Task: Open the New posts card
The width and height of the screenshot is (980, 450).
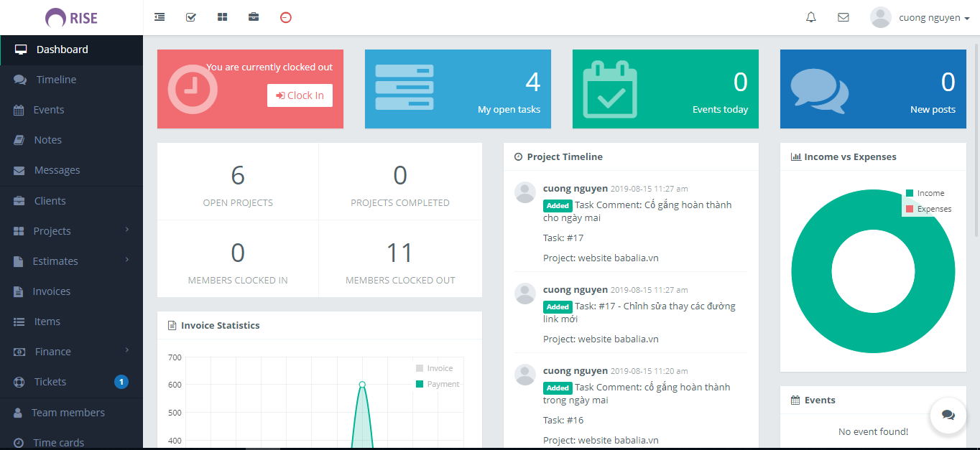Action: pos(873,89)
